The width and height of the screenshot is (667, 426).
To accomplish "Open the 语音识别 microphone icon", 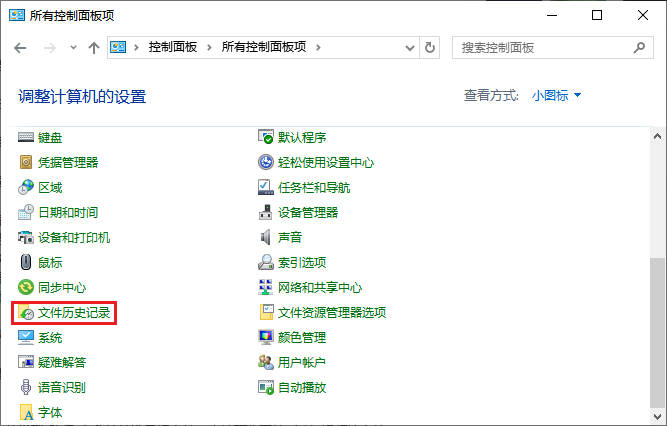I will coord(27,388).
